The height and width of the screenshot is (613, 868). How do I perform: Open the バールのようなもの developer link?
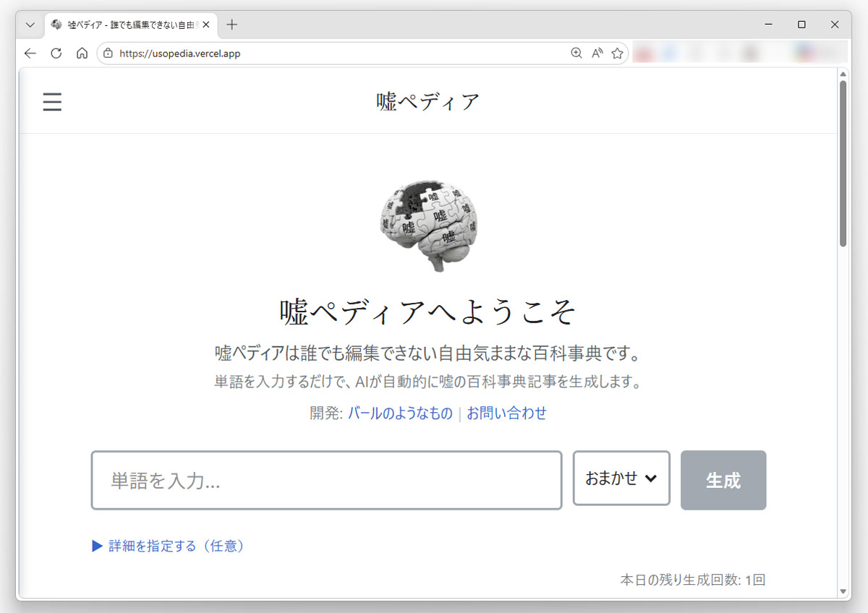[400, 413]
